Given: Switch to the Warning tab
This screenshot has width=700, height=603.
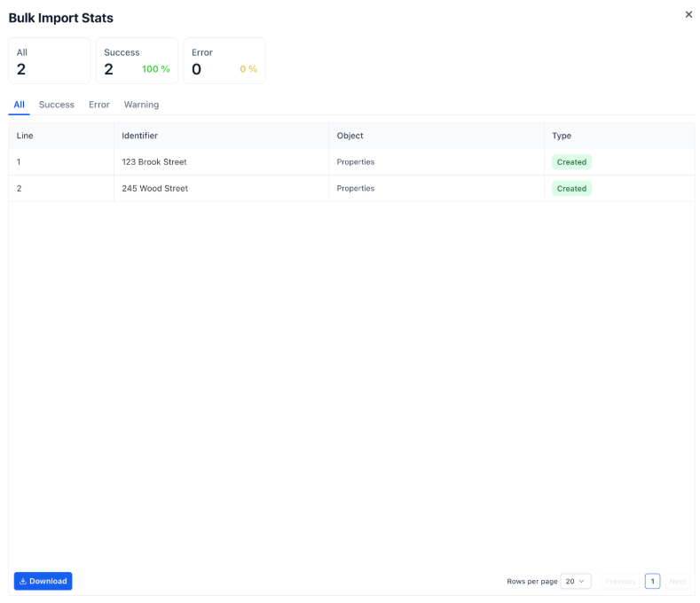Looking at the screenshot, I should [141, 105].
